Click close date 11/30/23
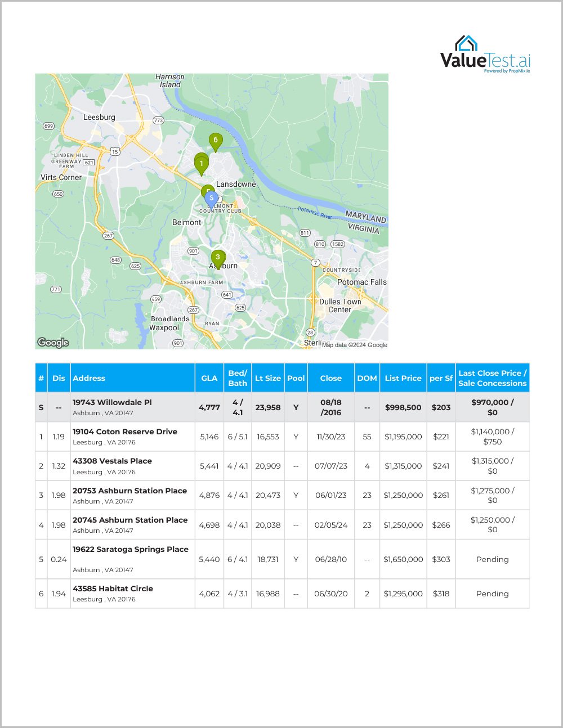 tap(331, 437)
